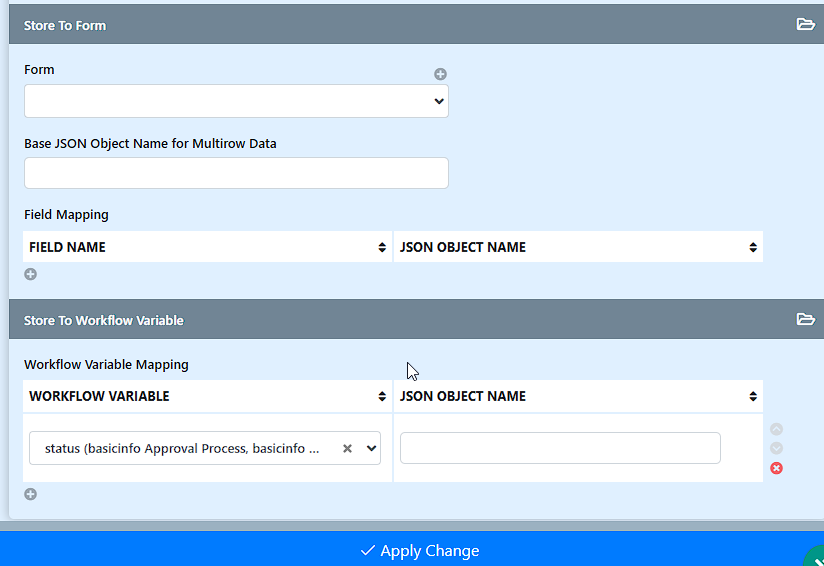Screen dimensions: 824x566
Task: Add a new Field Mapping row
Action: 30,274
